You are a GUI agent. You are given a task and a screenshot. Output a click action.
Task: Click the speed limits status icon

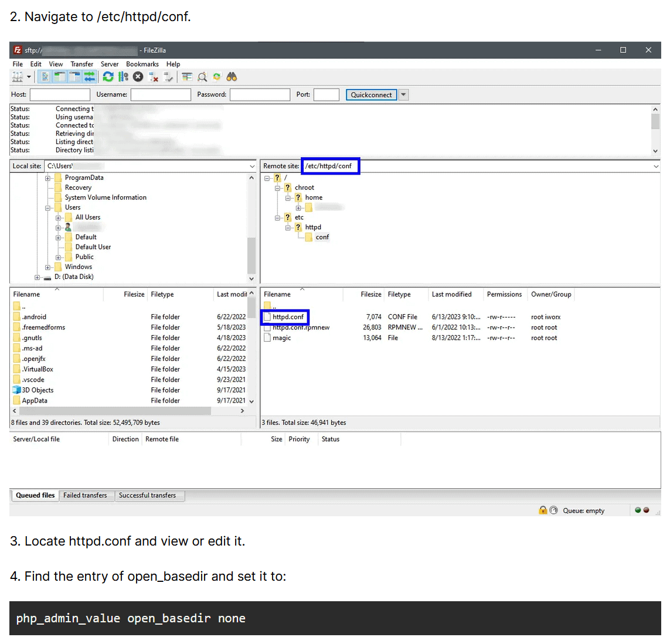click(554, 510)
